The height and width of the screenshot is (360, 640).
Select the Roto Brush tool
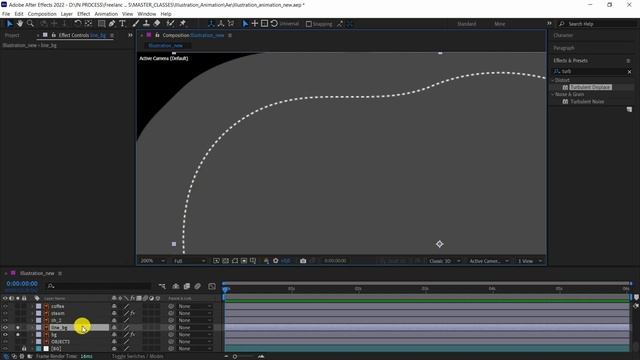pos(171,24)
